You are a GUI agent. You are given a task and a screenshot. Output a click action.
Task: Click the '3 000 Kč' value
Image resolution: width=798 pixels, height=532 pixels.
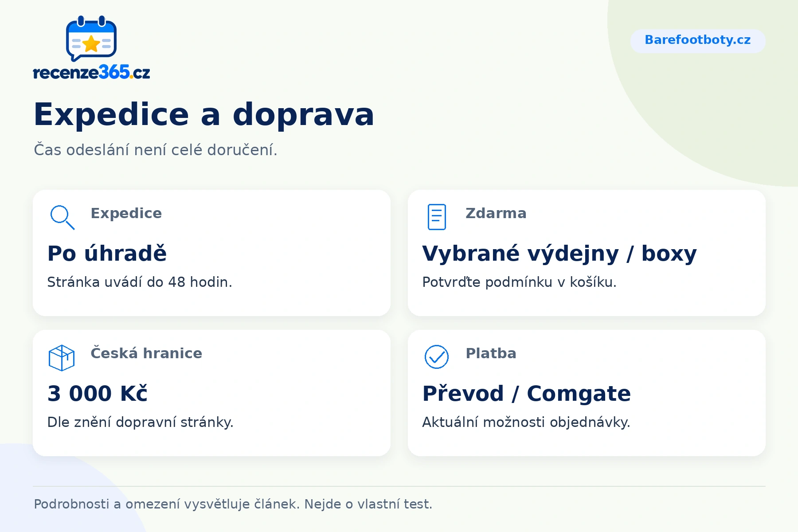click(98, 394)
